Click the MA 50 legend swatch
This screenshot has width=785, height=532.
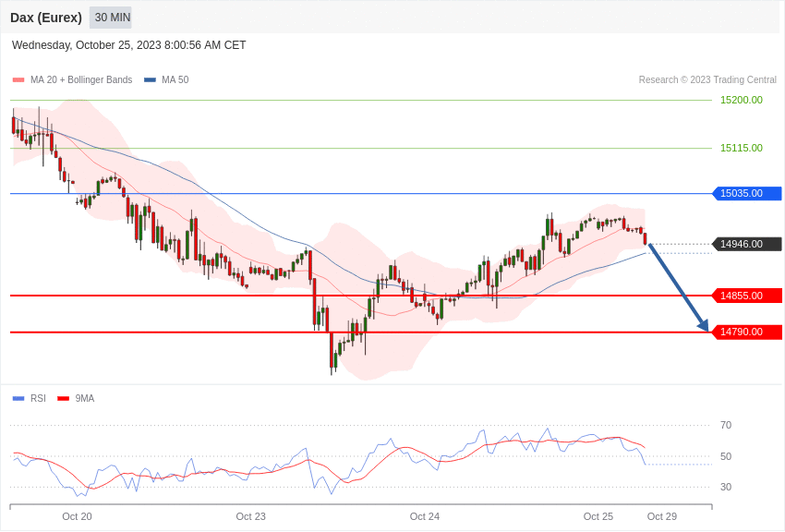pyautogui.click(x=151, y=80)
